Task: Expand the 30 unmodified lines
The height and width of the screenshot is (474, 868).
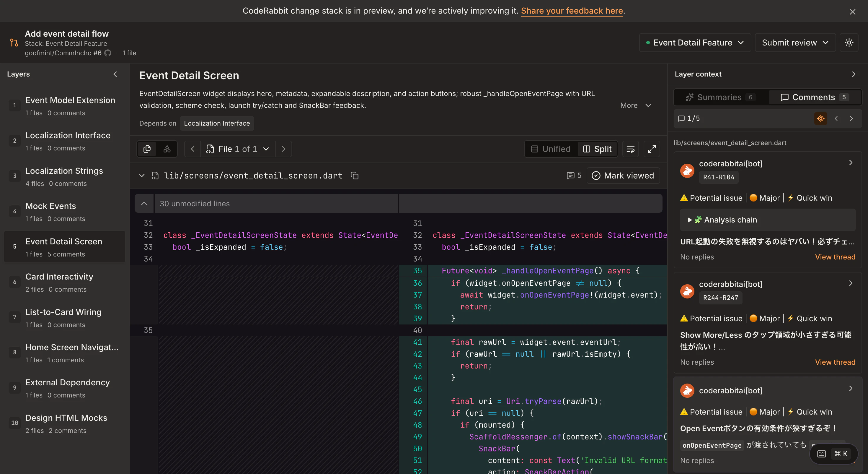Action: [x=144, y=203]
